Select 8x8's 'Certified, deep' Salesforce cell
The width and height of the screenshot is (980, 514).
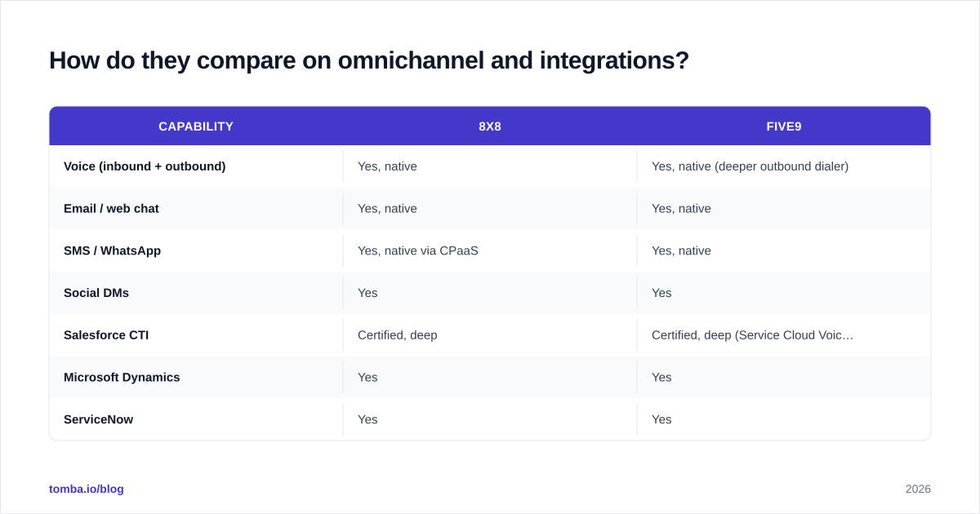tap(490, 335)
